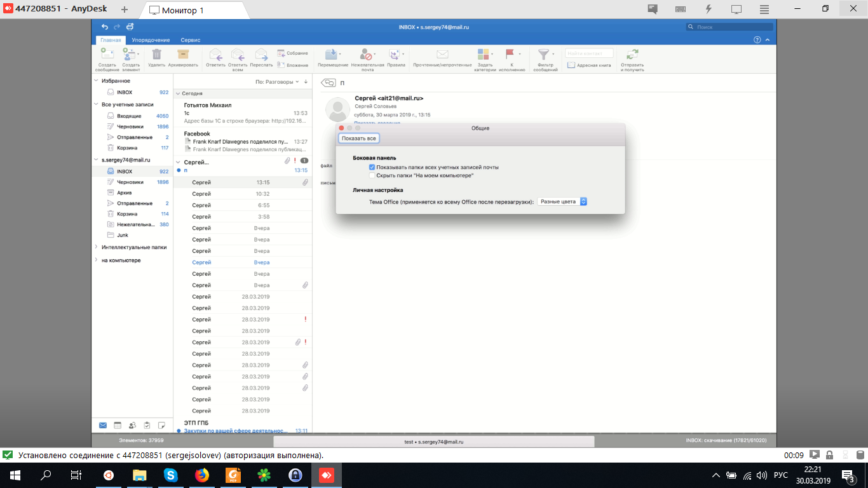Click the Удалить trash icon
The width and height of the screenshot is (868, 488).
(x=156, y=55)
